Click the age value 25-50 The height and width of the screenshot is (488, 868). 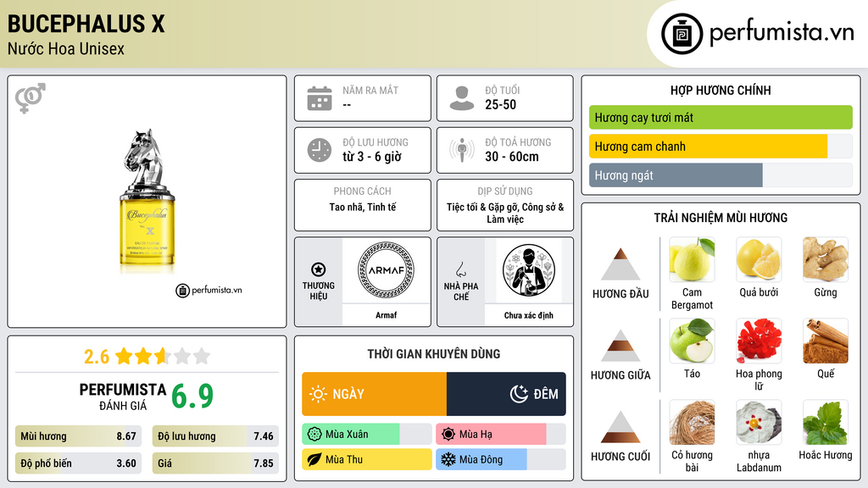(500, 104)
